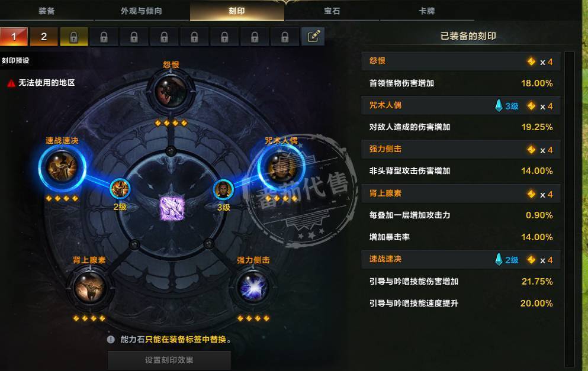Screen dimensions: 588x371
Task: Switch to engraving preset 1
Action: (14, 37)
